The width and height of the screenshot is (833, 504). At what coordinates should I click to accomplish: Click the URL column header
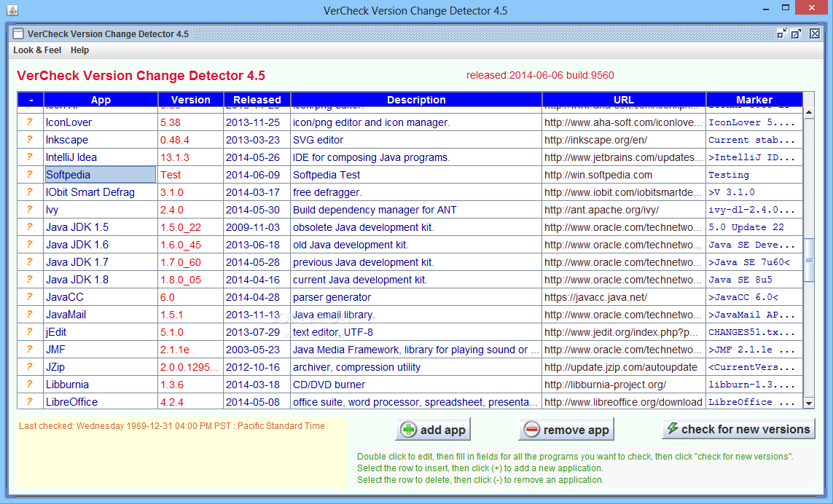[624, 99]
